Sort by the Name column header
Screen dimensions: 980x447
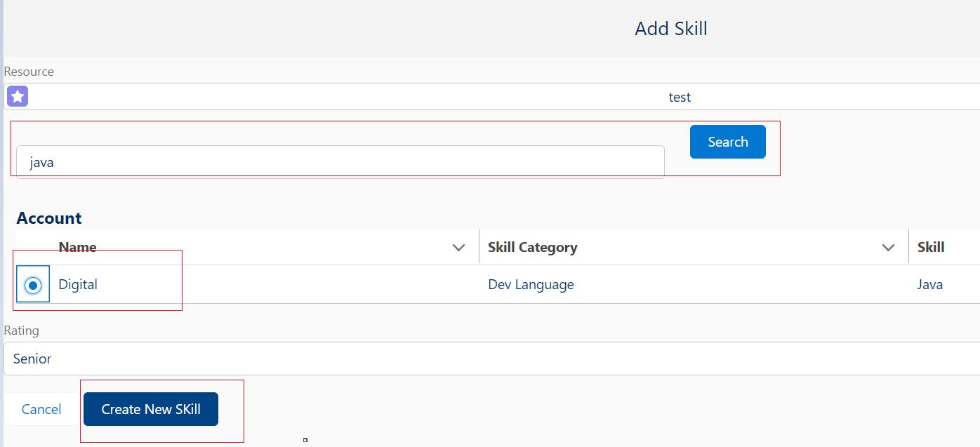[77, 247]
